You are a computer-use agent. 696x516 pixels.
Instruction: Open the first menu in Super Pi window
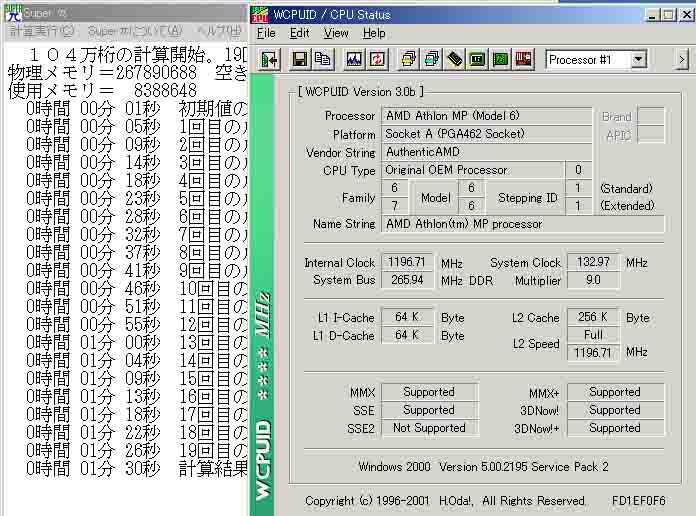click(42, 32)
